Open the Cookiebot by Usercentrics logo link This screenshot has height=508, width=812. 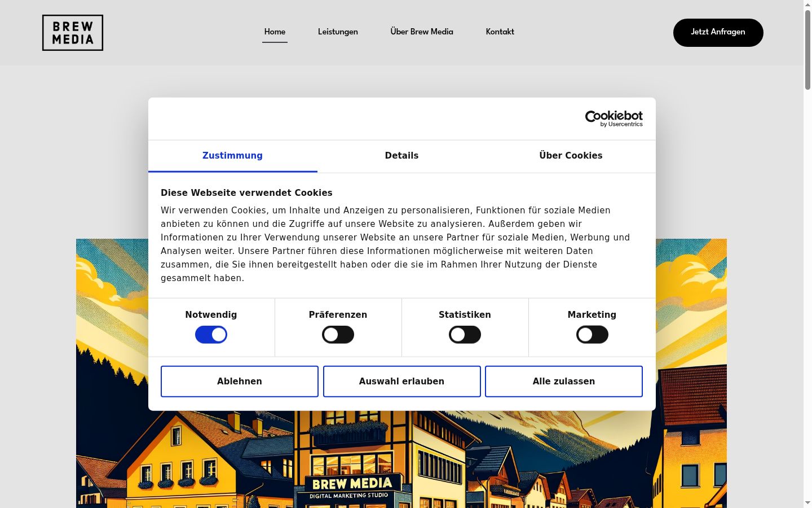click(x=614, y=119)
